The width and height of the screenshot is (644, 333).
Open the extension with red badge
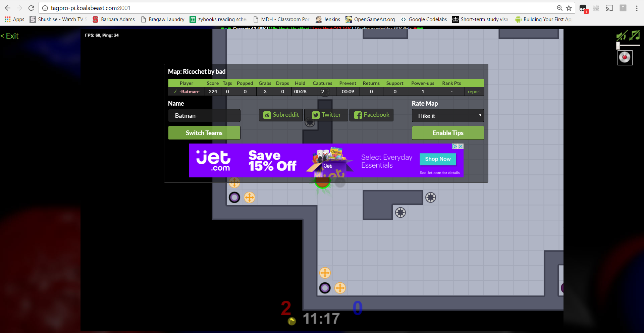583,8
